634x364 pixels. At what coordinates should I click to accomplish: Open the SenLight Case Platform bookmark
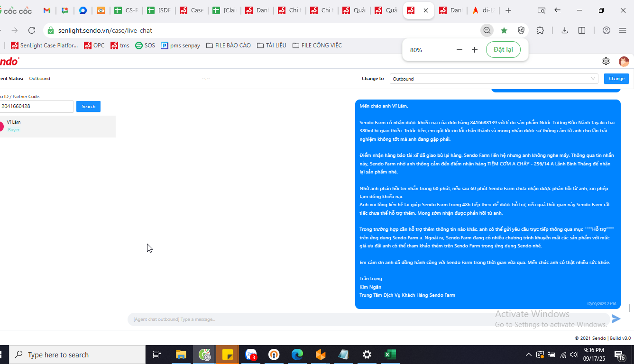[44, 45]
